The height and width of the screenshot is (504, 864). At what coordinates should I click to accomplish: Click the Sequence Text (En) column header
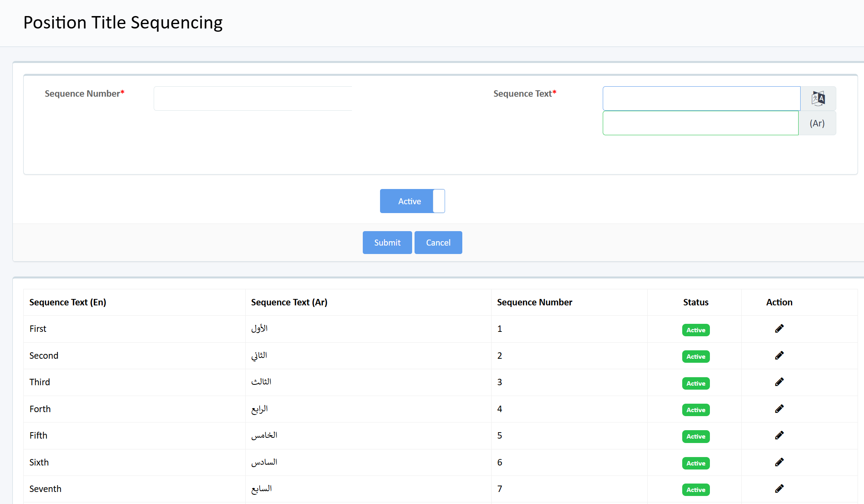click(x=67, y=302)
